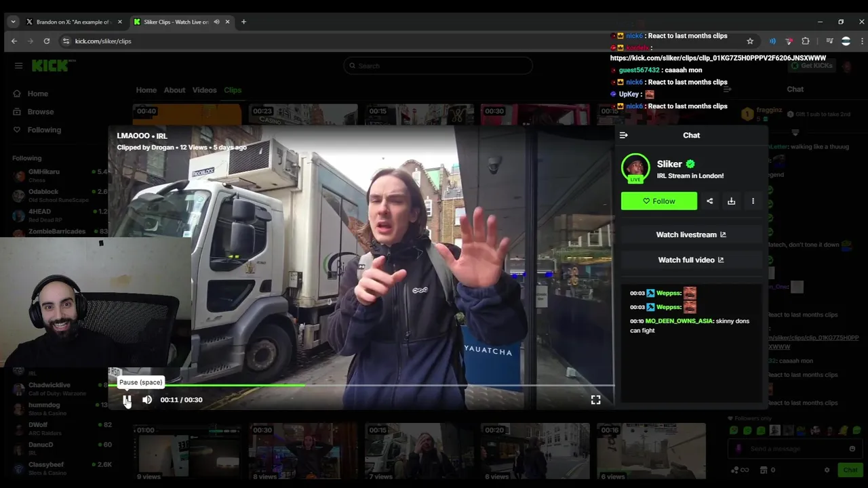The height and width of the screenshot is (488, 868).
Task: Open a new browser tab
Action: pos(244,22)
